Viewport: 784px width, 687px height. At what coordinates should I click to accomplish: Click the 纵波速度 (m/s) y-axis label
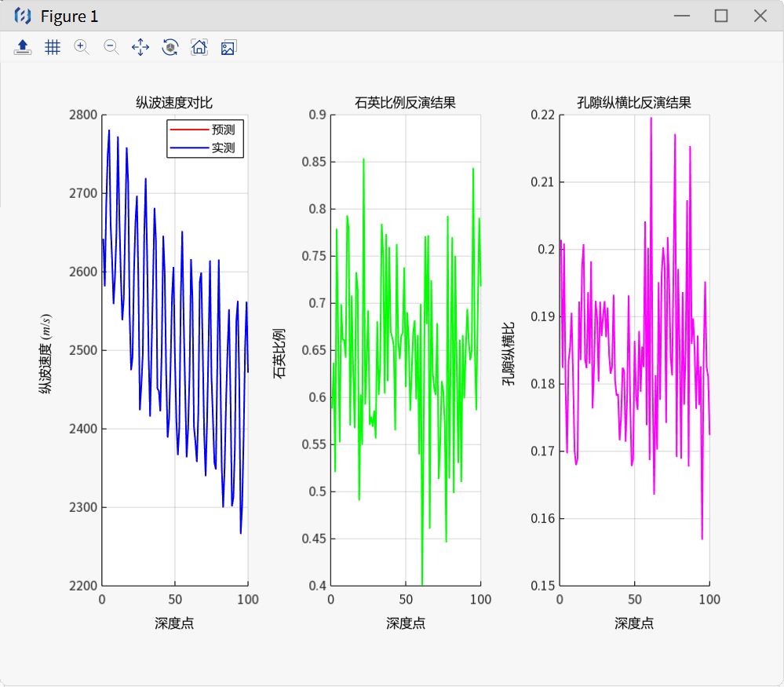46,354
